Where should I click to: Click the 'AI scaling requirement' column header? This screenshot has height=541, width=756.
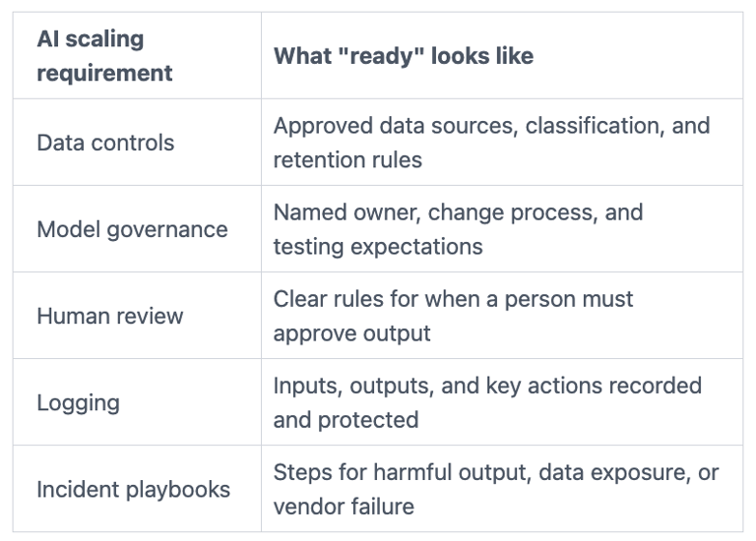pyautogui.click(x=104, y=56)
